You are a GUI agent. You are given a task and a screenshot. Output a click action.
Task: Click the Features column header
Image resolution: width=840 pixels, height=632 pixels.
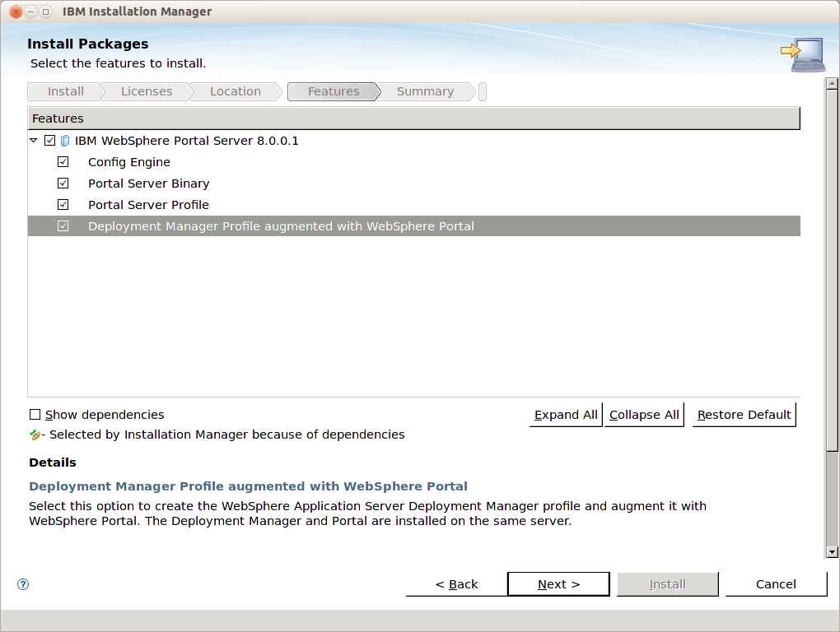click(x=413, y=118)
